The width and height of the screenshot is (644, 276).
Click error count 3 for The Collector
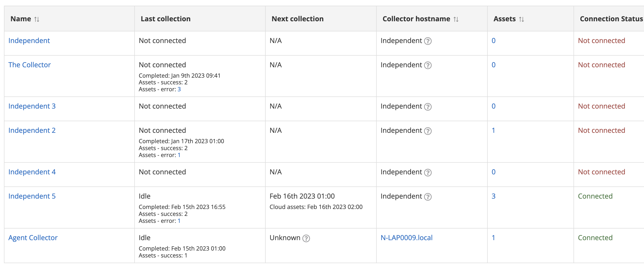coord(179,89)
